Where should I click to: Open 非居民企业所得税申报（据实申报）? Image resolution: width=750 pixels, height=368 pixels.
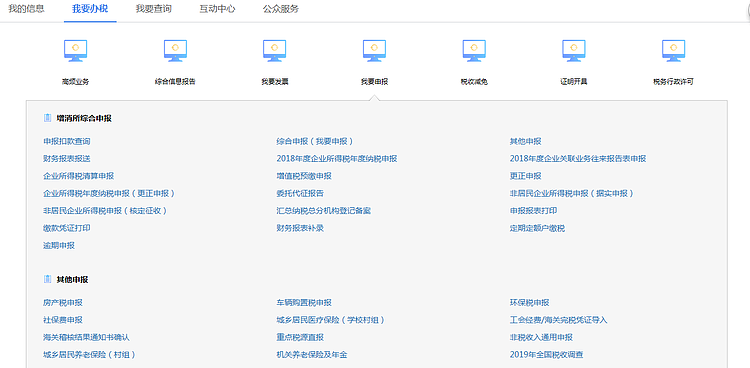tap(572, 194)
